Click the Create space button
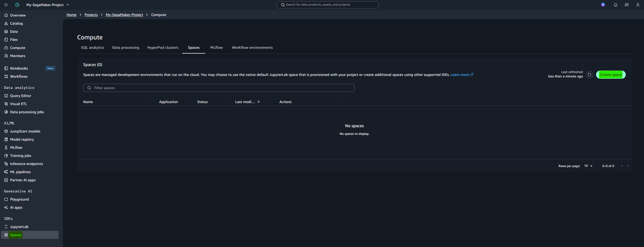Image resolution: width=644 pixels, height=247 pixels. [611, 75]
